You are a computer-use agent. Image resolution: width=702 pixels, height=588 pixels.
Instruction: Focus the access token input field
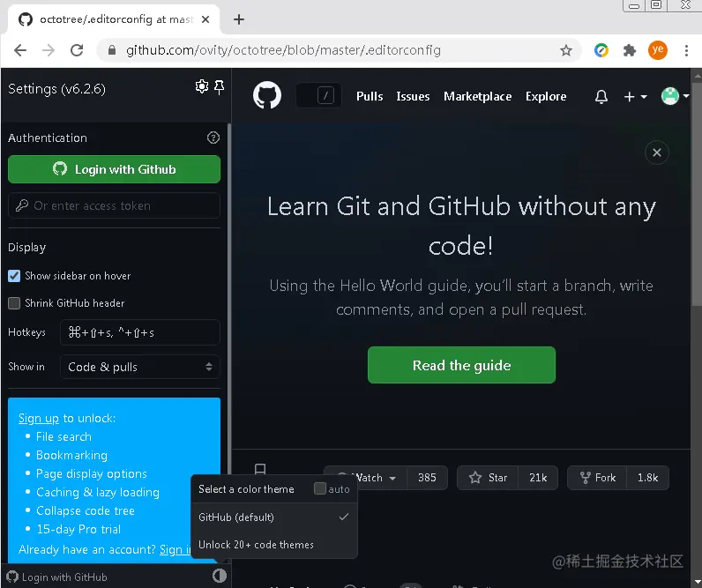click(x=114, y=205)
